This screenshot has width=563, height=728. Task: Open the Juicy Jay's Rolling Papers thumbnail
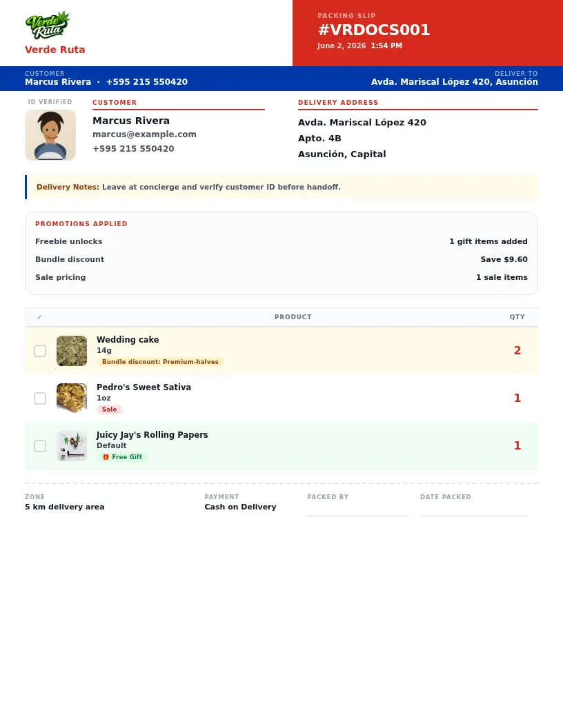tap(72, 446)
